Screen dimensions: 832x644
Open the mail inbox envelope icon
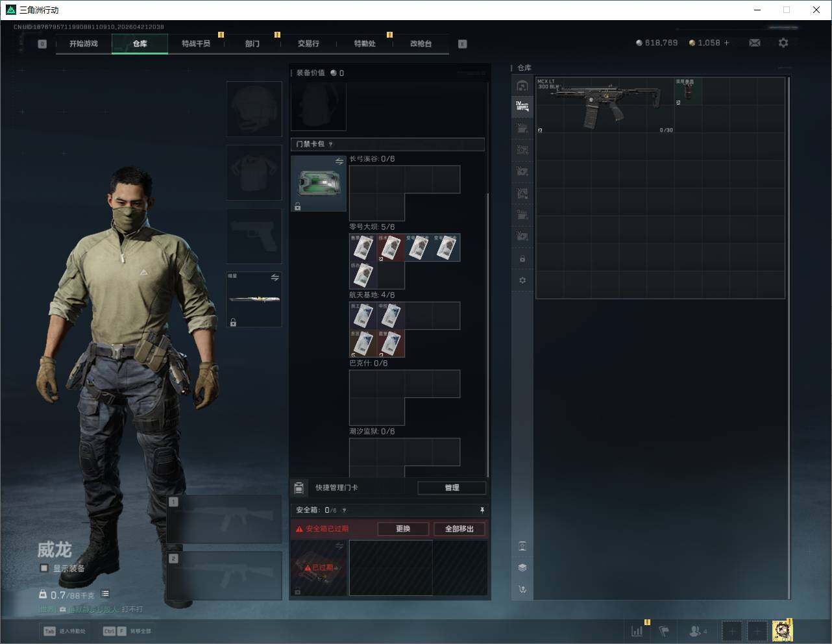click(755, 43)
